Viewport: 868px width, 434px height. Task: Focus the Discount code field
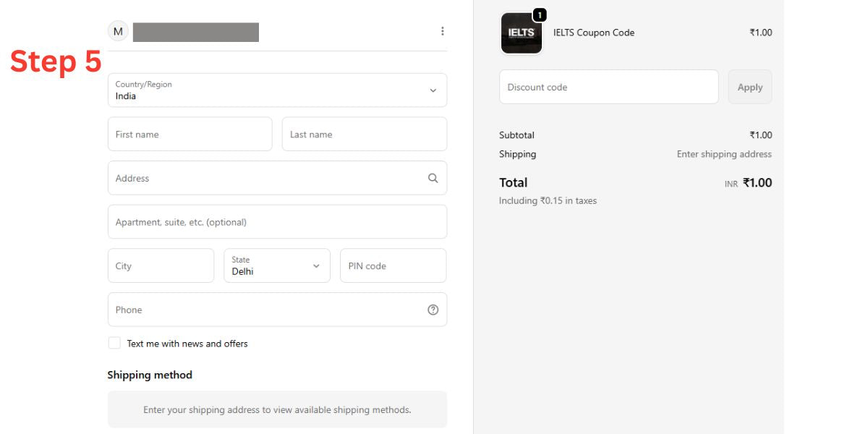[609, 87]
